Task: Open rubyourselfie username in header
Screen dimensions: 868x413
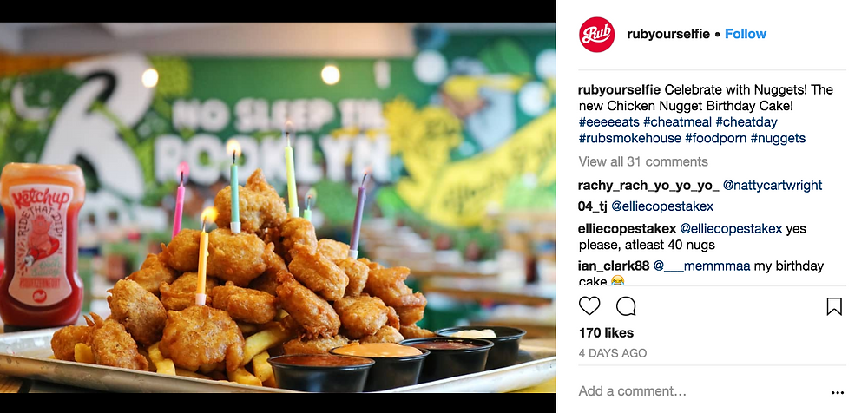Action: 668,34
